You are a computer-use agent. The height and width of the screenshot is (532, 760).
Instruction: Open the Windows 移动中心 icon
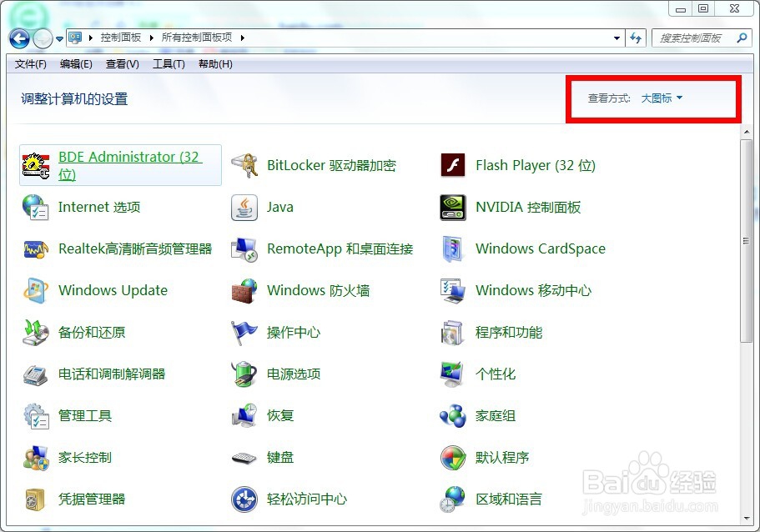click(453, 291)
